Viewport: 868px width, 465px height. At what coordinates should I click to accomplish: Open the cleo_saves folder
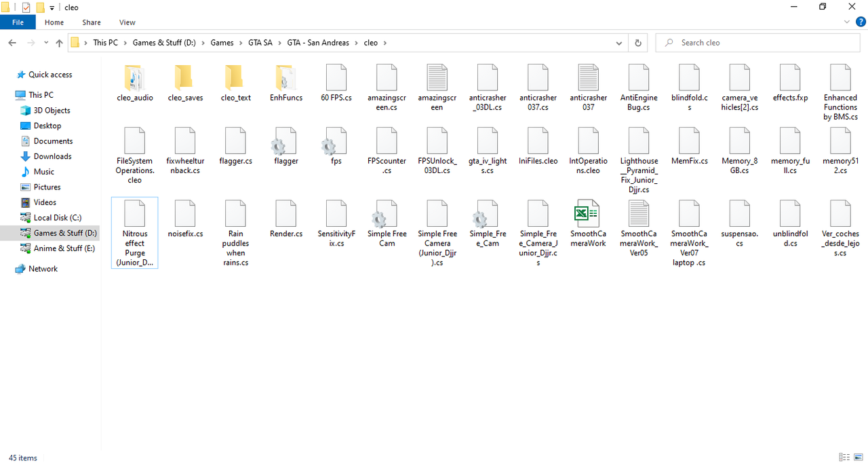click(x=185, y=83)
